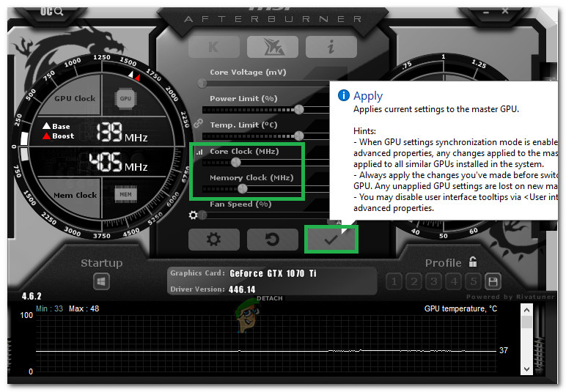The image size is (566, 392).
Task: Click the graph scrollbar down arrow
Action: 526,369
